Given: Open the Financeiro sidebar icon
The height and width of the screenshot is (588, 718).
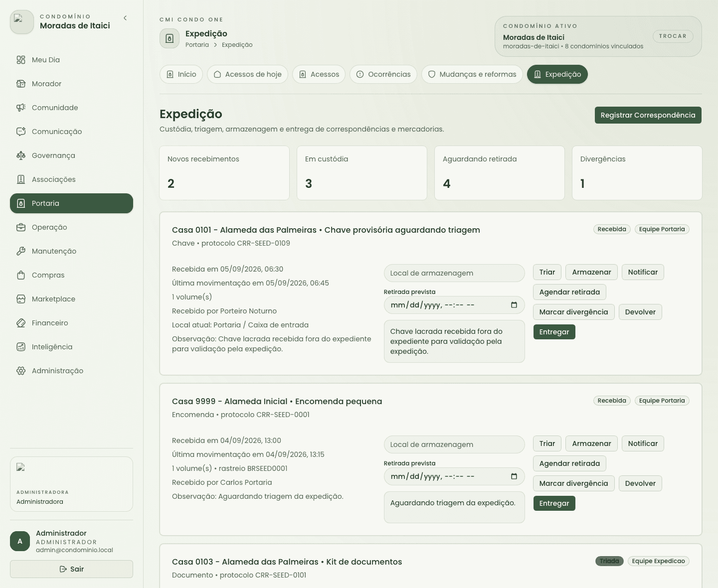Looking at the screenshot, I should pos(21,323).
